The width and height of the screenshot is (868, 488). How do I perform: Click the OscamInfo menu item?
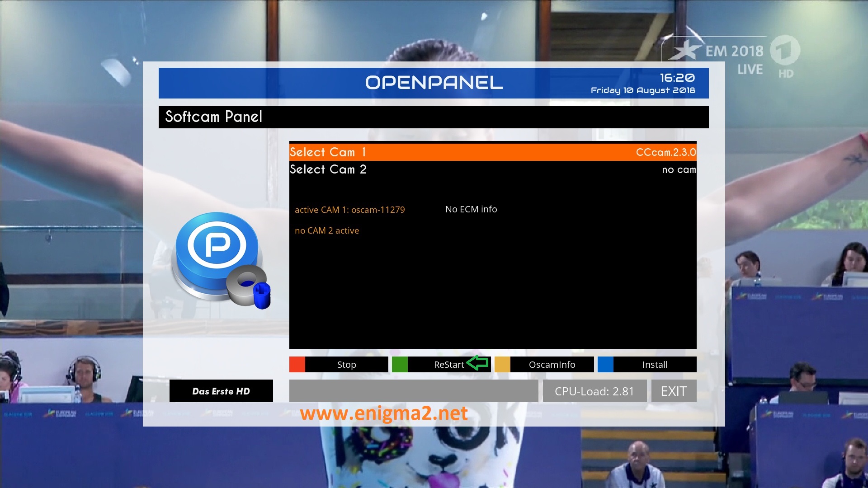click(551, 364)
